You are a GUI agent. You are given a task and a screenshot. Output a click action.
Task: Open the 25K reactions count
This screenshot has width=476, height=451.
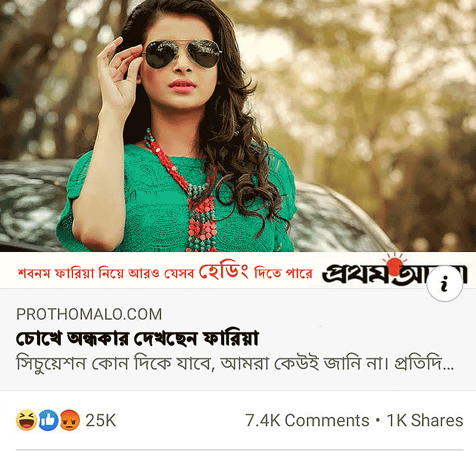click(101, 421)
